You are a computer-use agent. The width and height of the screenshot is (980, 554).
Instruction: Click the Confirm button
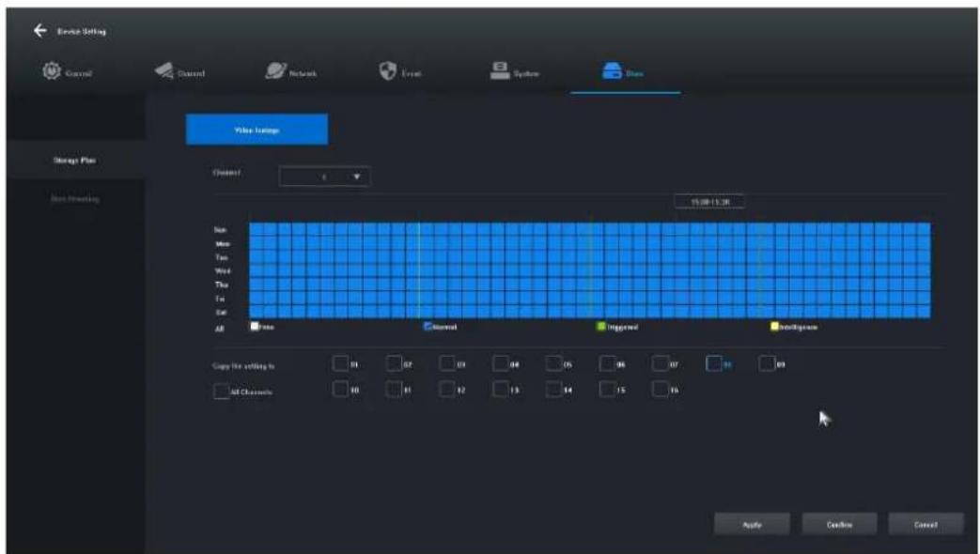tap(839, 525)
